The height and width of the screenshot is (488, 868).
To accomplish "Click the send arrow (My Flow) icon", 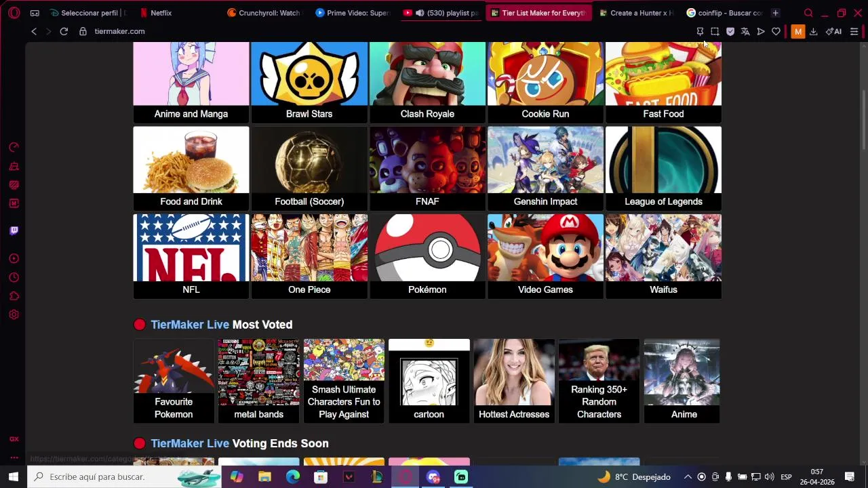I will 761,31.
